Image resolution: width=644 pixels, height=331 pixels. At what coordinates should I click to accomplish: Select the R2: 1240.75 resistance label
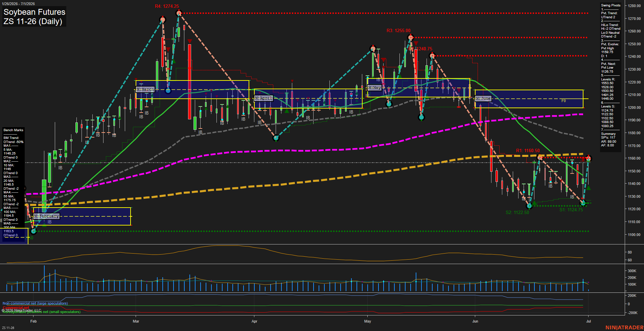click(x=420, y=49)
